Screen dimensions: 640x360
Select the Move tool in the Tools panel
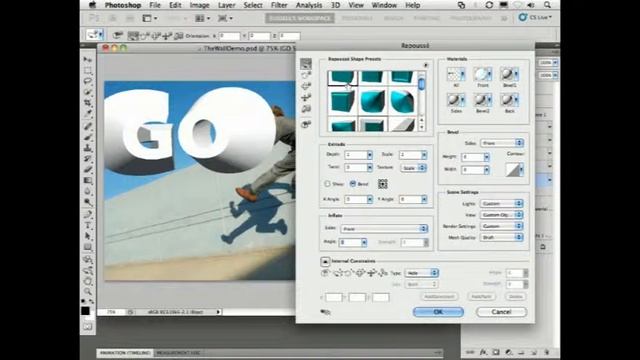click(x=88, y=60)
